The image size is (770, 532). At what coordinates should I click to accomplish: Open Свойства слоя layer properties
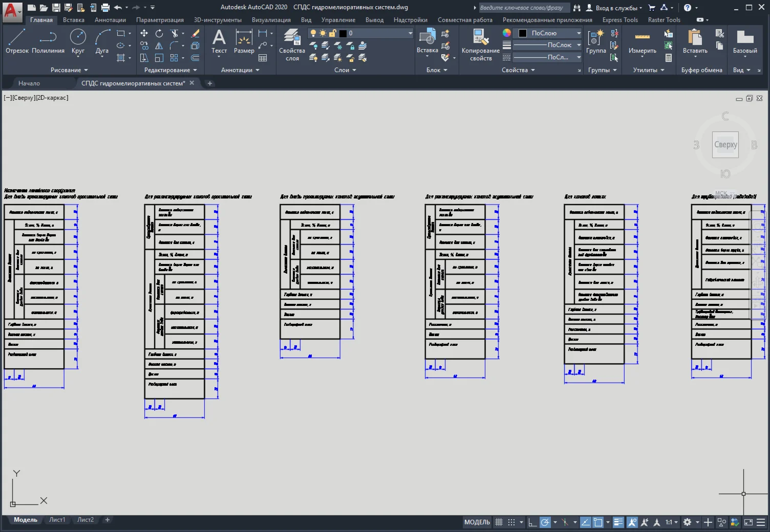tap(292, 45)
